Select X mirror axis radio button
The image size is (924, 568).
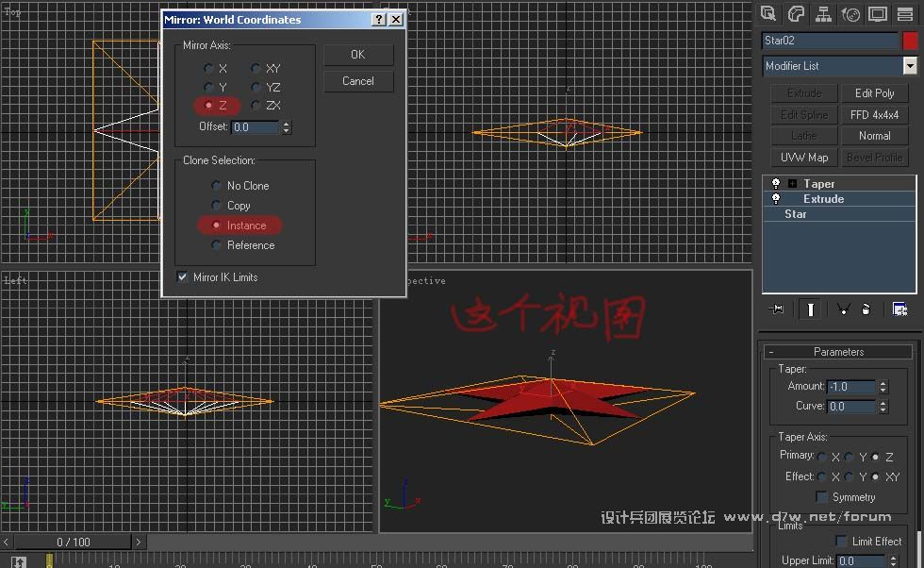click(208, 69)
